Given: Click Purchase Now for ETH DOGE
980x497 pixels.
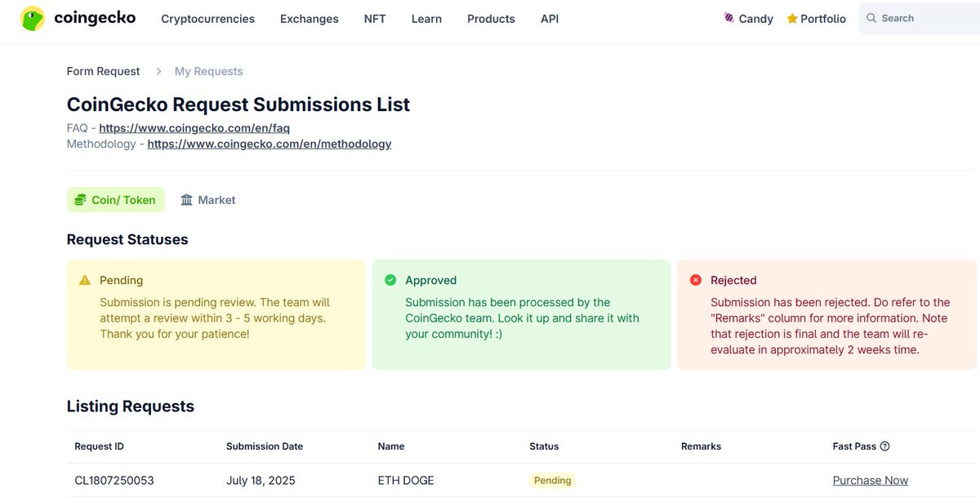Looking at the screenshot, I should click(x=871, y=481).
